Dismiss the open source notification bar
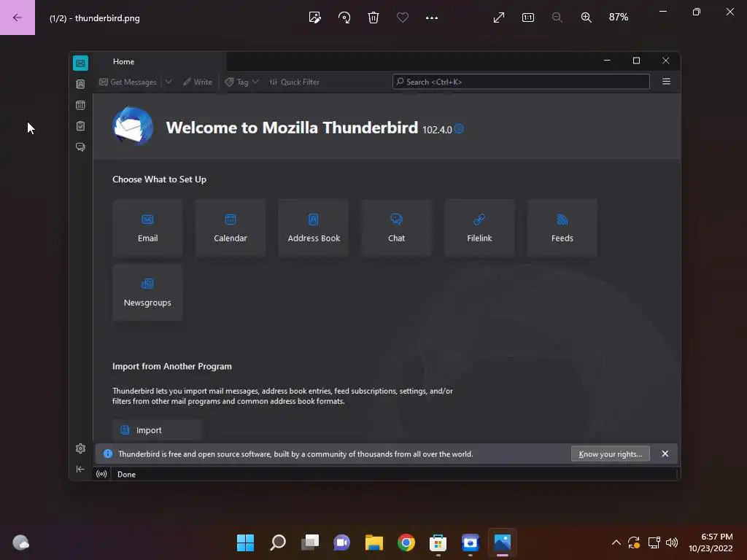This screenshot has width=747, height=560. tap(665, 454)
